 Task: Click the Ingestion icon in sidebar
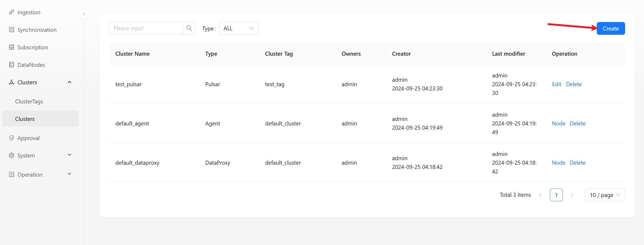pyautogui.click(x=11, y=12)
